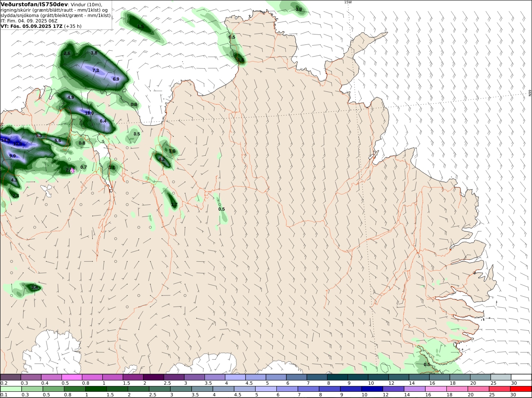Image resolution: width=532 pixels, height=398 pixels.
Task: Click the white 0.9 label on the pink patch
Action: (x=73, y=171)
